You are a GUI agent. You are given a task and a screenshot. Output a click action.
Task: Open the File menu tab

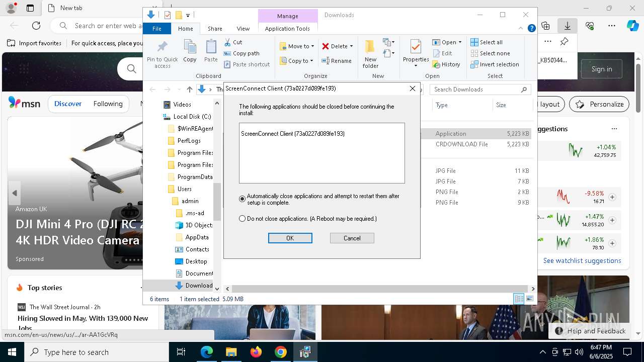pyautogui.click(x=157, y=29)
